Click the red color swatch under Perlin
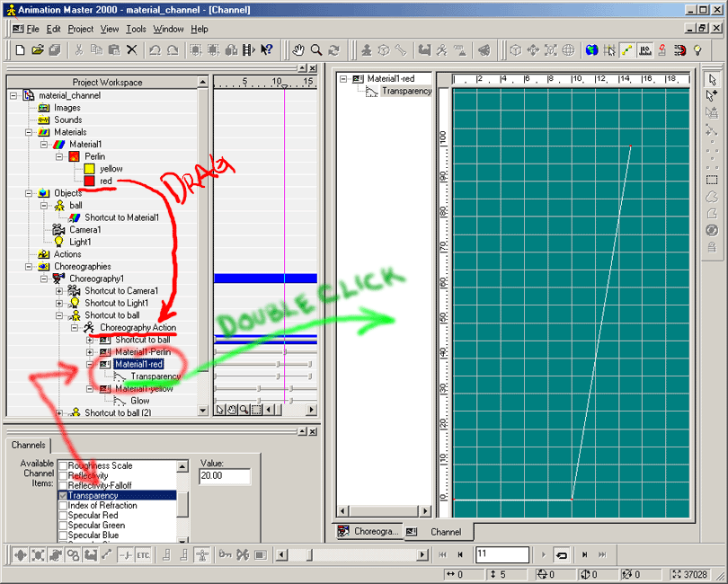 tap(89, 181)
